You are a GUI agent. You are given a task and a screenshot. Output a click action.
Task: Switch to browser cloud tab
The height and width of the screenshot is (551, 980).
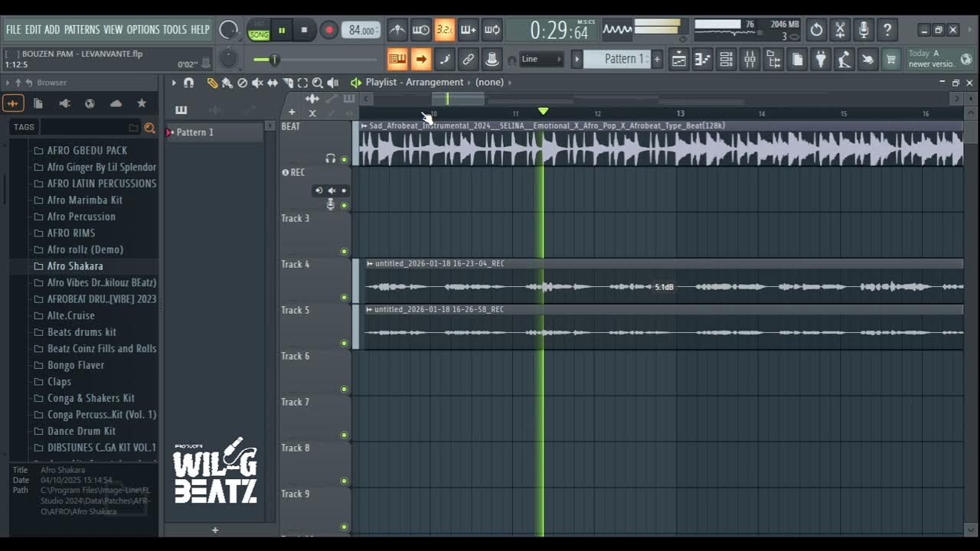point(116,103)
